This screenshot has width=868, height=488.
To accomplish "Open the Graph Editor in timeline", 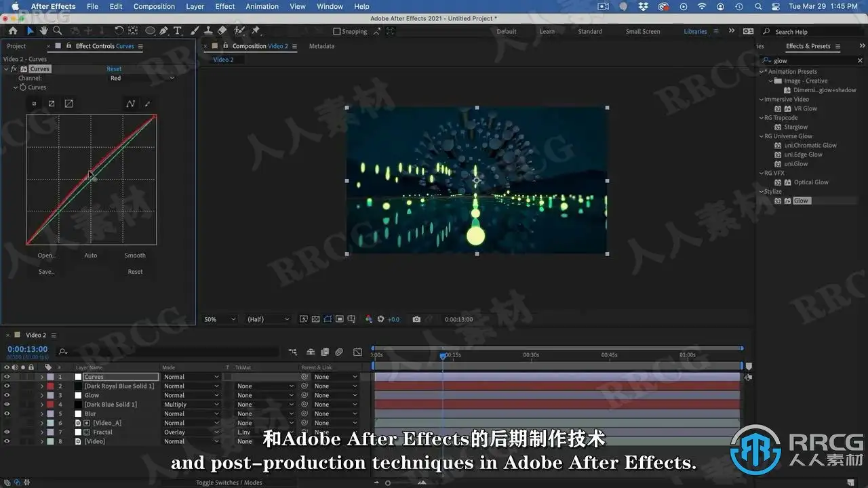I will [x=357, y=352].
